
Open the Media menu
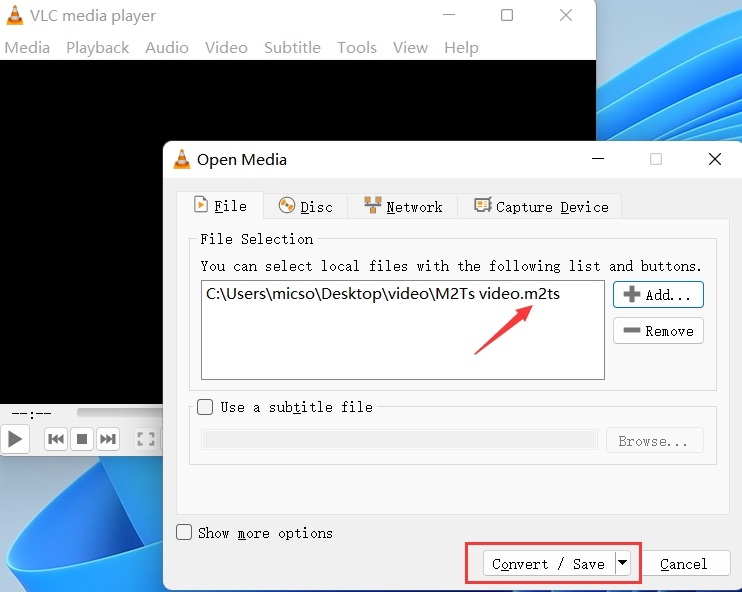click(x=27, y=48)
